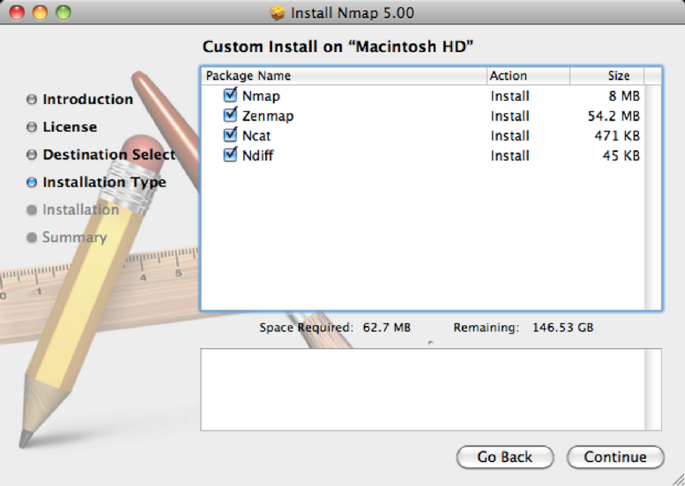The width and height of the screenshot is (685, 486).
Task: Click Install action in the Ndiff row
Action: click(x=510, y=156)
